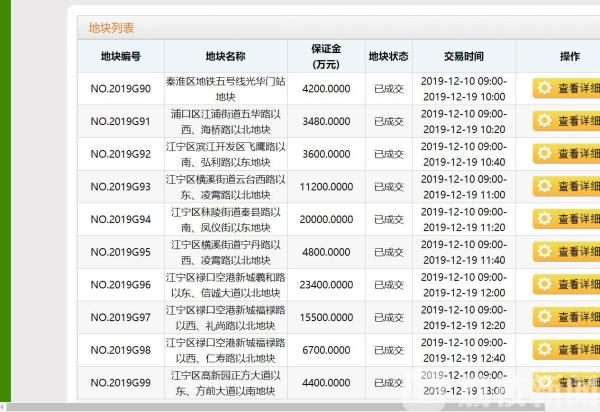Viewport: 600px width, 412px height.
Task: Select the NO.2019G94 parcel number cell
Action: 121,219
